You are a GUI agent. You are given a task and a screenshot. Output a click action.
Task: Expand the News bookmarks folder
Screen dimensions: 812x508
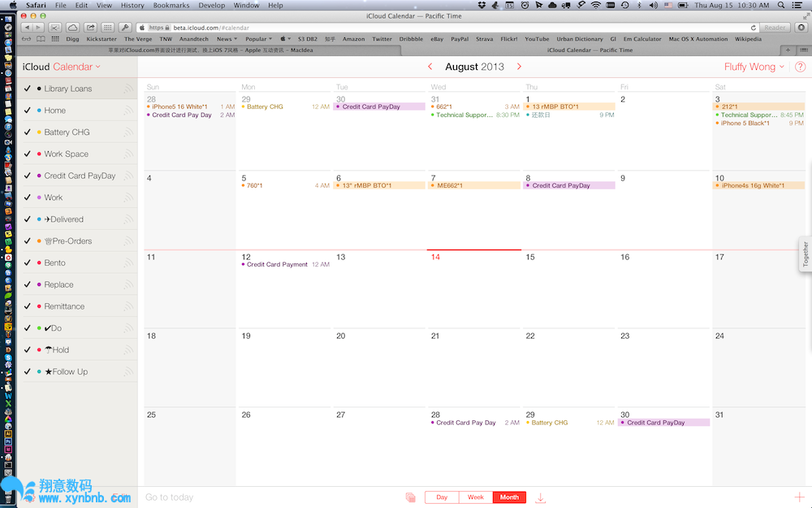point(227,39)
